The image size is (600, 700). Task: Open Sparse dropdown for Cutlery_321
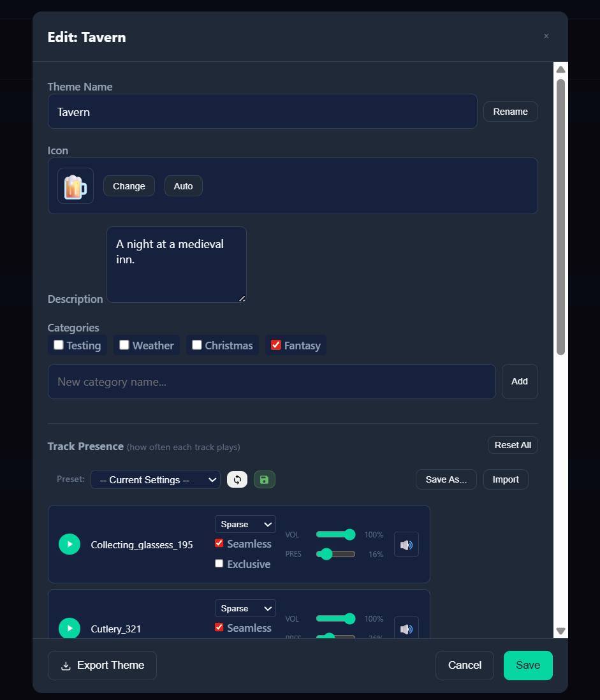245,608
